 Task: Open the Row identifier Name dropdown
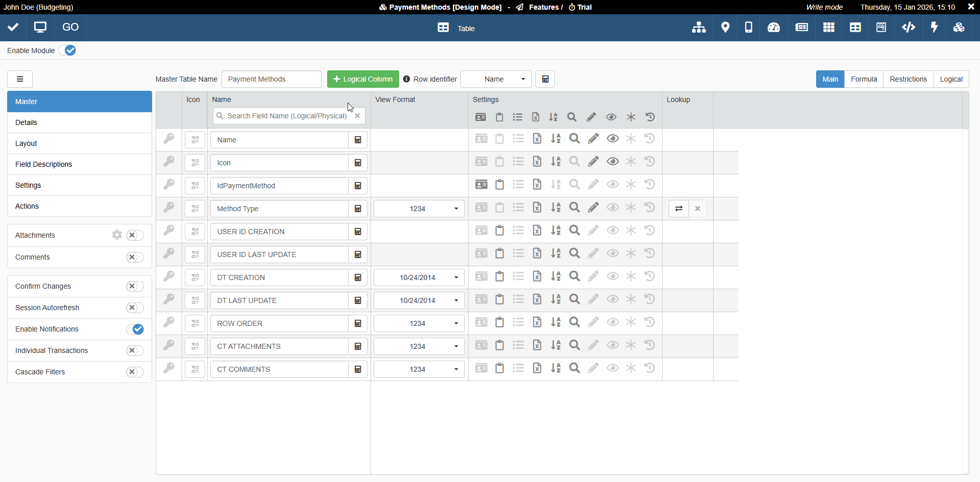pos(496,79)
